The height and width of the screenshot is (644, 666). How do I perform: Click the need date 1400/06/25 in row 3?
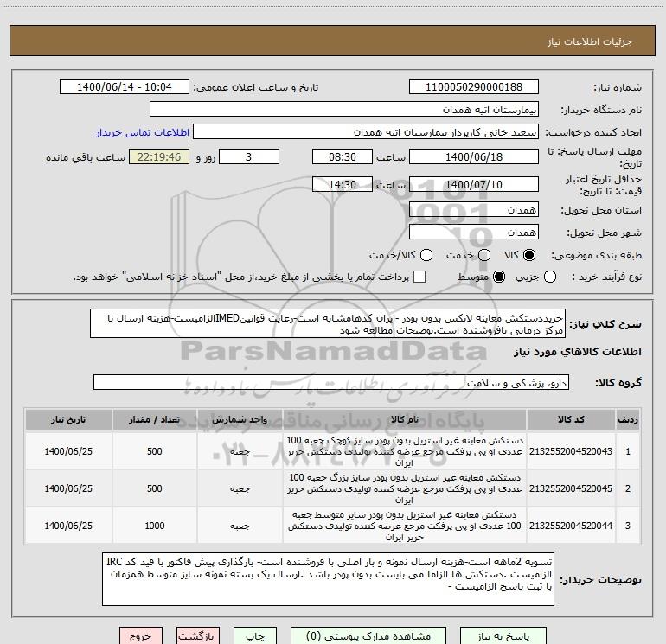click(68, 526)
